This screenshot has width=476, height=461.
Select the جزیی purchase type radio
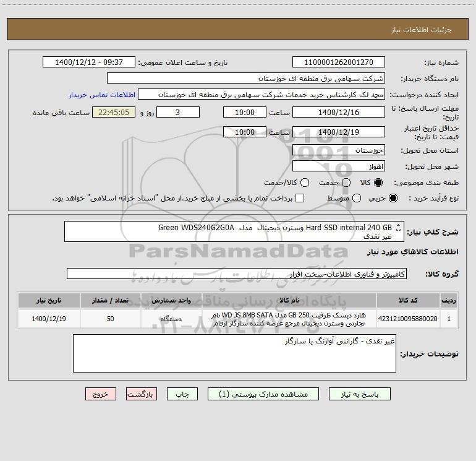[x=393, y=198]
